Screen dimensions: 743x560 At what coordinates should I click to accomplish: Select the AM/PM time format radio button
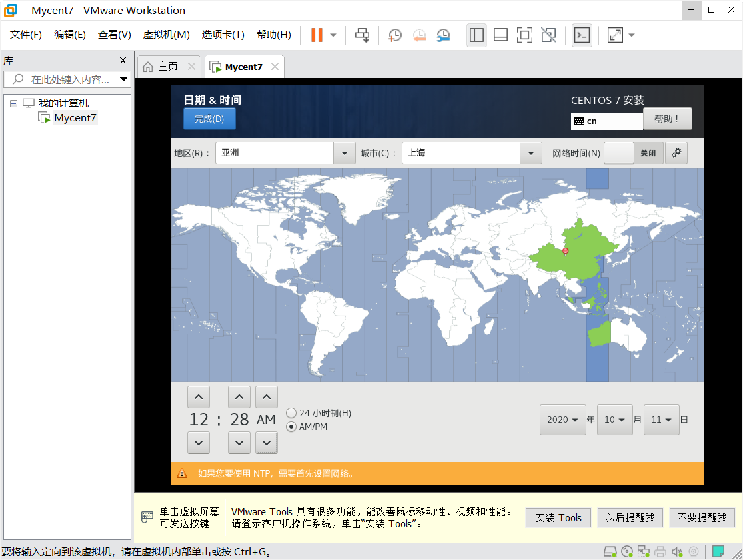click(x=291, y=425)
